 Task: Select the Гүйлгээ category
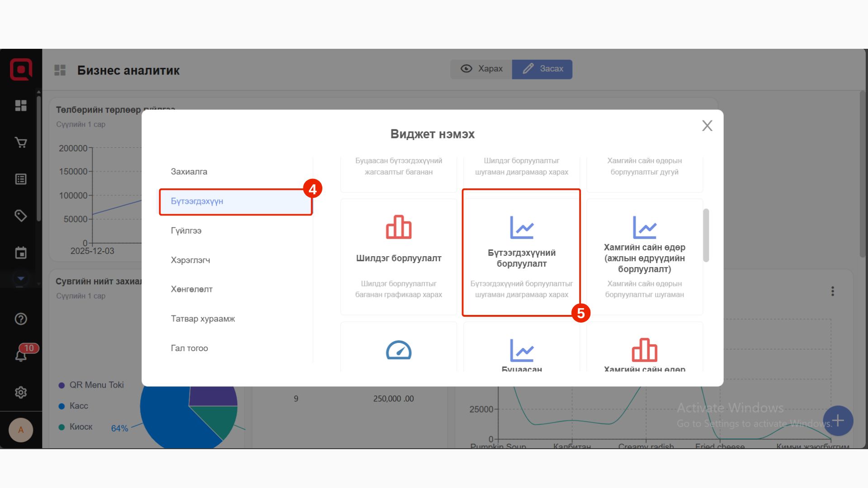click(x=186, y=231)
